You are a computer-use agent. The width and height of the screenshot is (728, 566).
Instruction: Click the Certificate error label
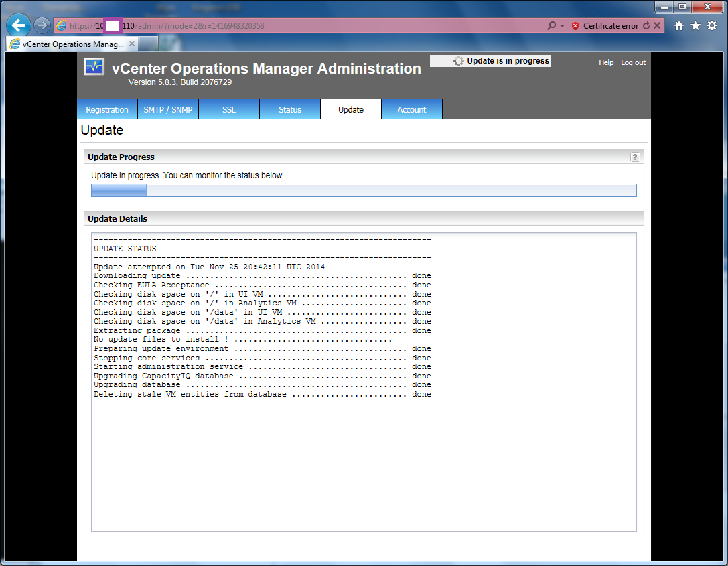pos(611,26)
